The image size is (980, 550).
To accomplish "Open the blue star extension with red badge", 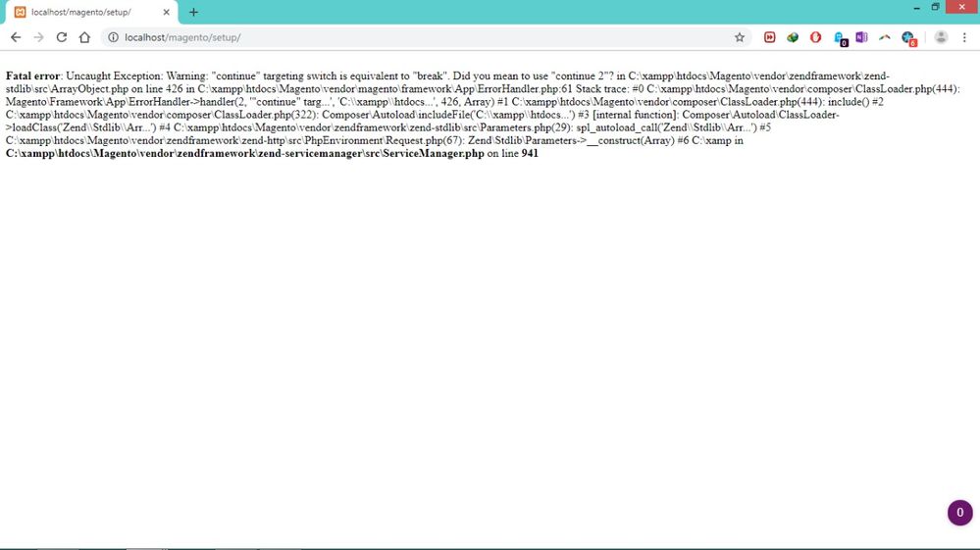I will pyautogui.click(x=908, y=38).
